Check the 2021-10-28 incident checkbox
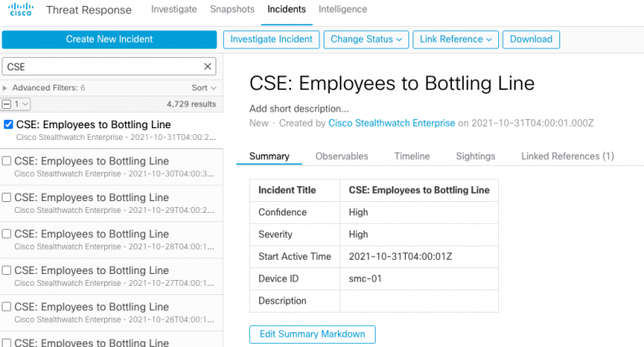This screenshot has height=347, width=644. [x=7, y=234]
